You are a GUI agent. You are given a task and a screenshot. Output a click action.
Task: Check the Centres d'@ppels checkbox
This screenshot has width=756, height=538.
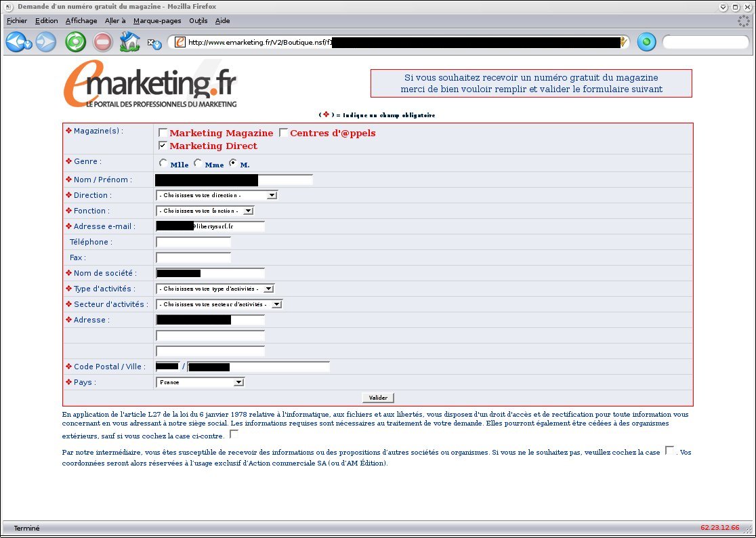tap(283, 133)
